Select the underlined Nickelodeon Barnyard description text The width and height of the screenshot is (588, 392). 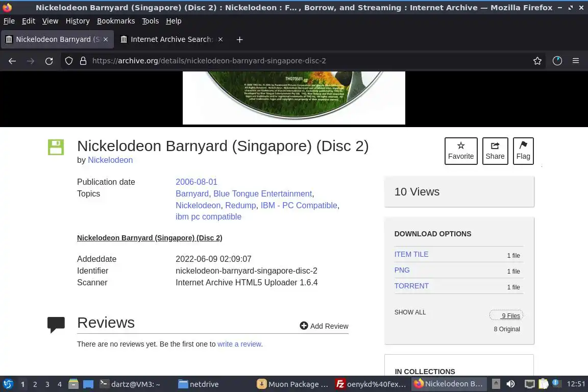(150, 238)
